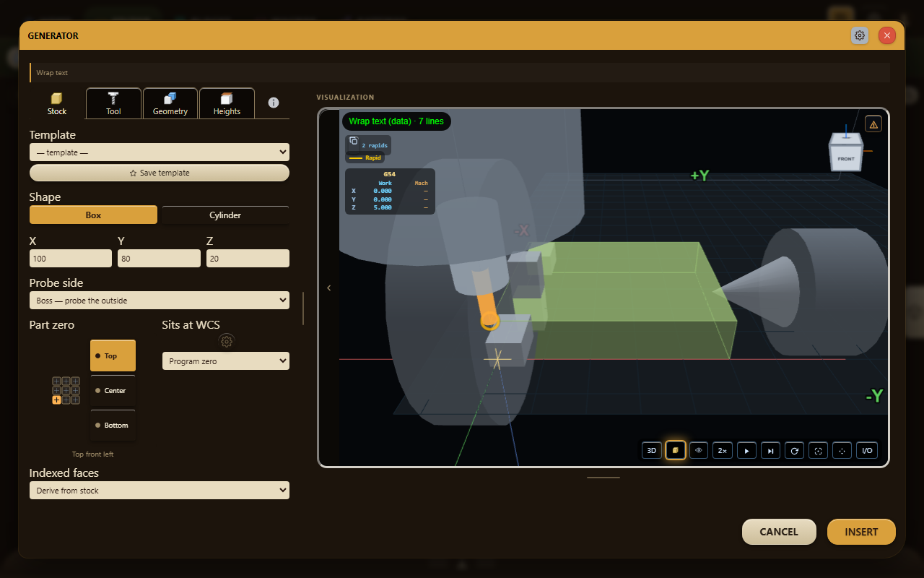Toggle the eye visibility button in viewer toolbar

click(699, 450)
